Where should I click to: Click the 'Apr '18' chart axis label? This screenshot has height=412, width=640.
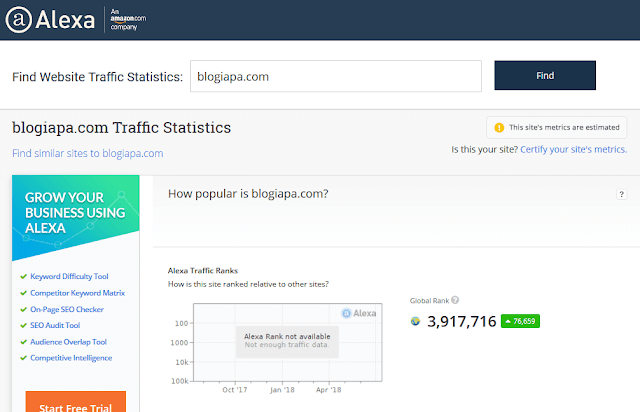[329, 390]
